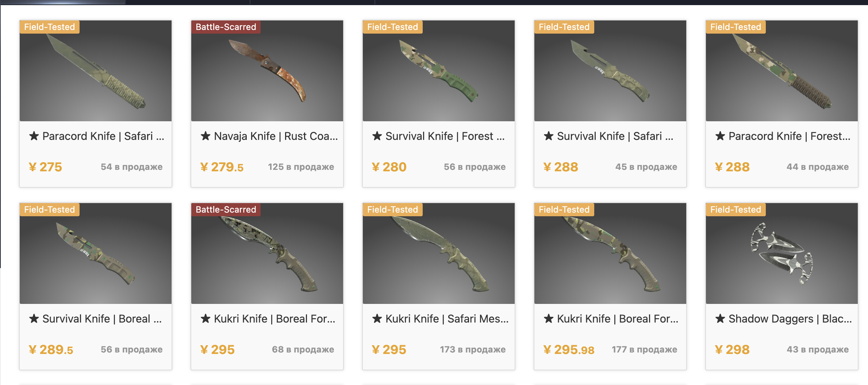Click star icon beside Survival Knife Safari
This screenshot has height=385, width=868.
pos(549,136)
